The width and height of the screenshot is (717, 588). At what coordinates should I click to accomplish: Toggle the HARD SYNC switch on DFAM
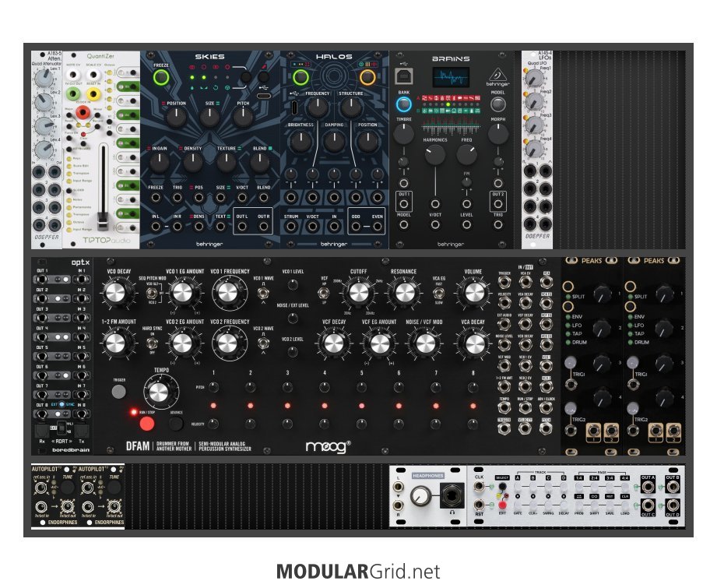coord(152,343)
